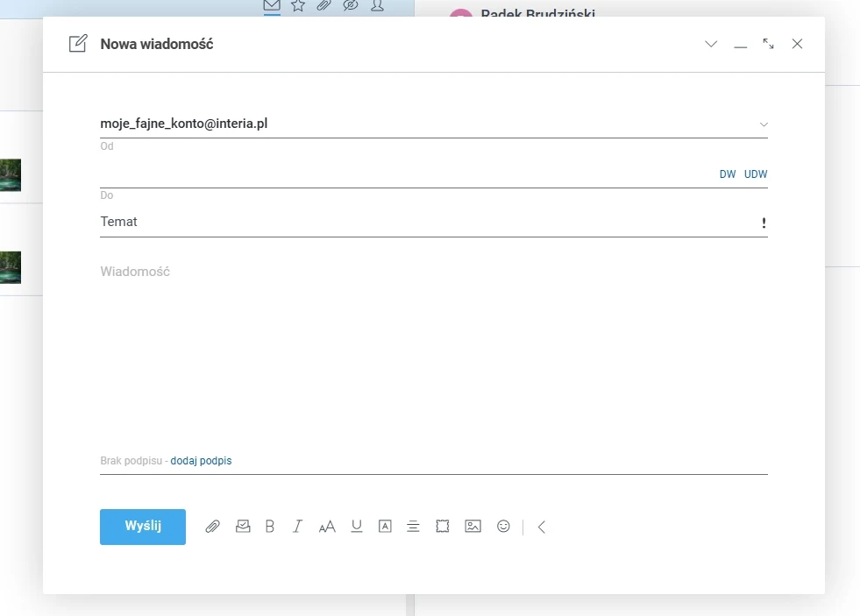860x616 pixels.
Task: Click the upper landscape thumbnail in the mail list
Action: 11,175
